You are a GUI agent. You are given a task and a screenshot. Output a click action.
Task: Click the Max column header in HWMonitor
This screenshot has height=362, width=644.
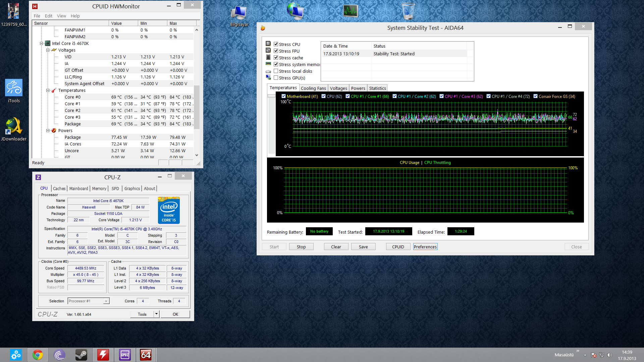[181, 23]
